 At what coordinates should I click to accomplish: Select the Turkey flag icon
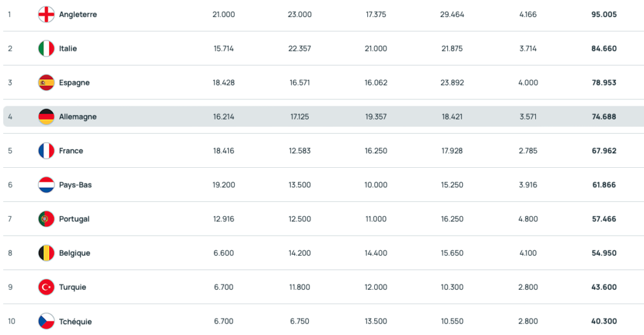[x=47, y=287]
